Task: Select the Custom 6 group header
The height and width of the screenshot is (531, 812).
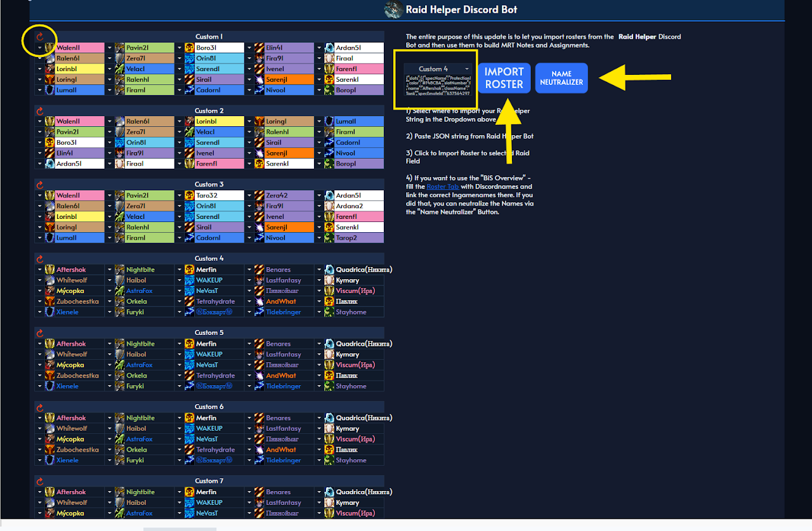Action: click(209, 407)
